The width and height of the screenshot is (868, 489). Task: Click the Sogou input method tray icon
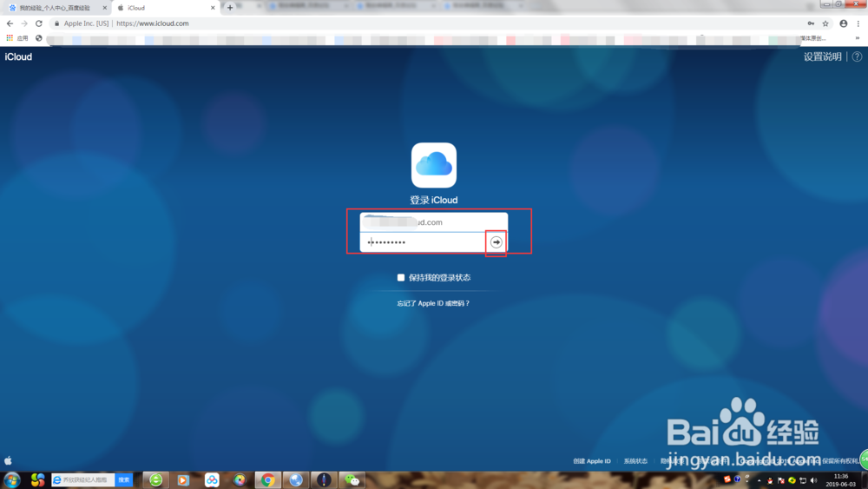(727, 479)
